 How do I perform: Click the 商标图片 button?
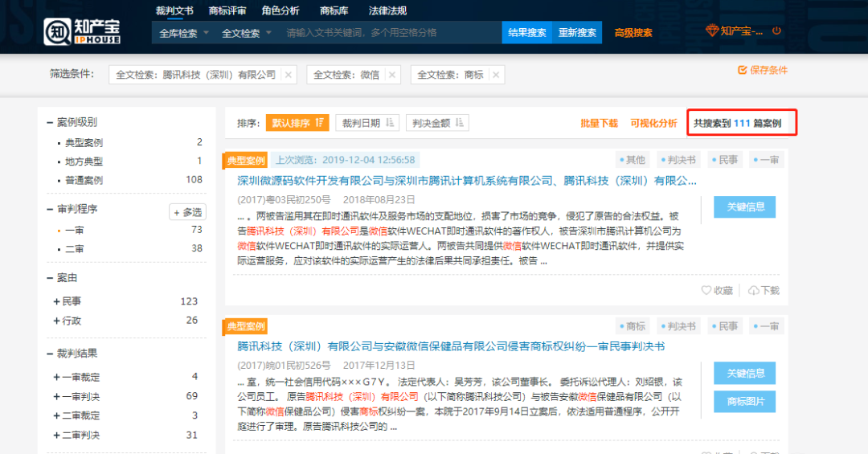point(744,402)
